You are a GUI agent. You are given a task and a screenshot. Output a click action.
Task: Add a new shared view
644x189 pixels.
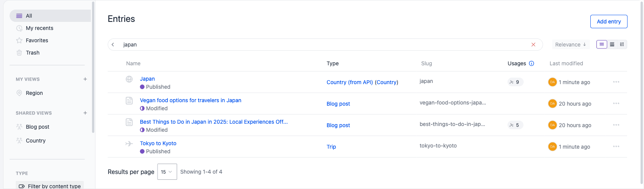tap(85, 113)
